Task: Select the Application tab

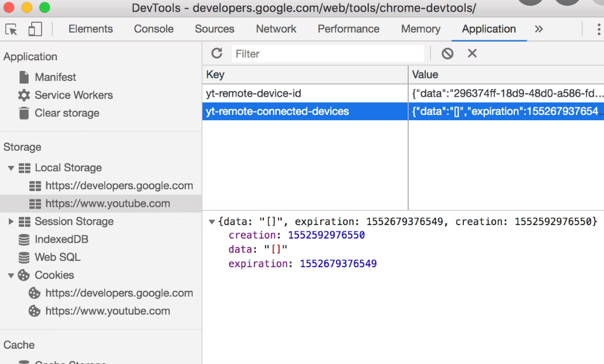Action: (489, 29)
